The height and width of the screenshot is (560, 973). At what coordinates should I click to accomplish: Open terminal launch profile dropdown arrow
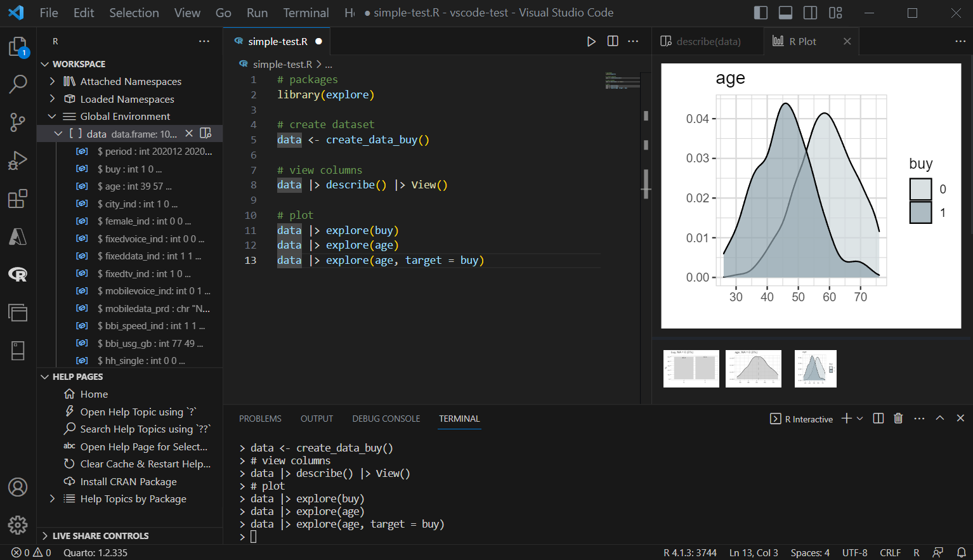point(860,419)
